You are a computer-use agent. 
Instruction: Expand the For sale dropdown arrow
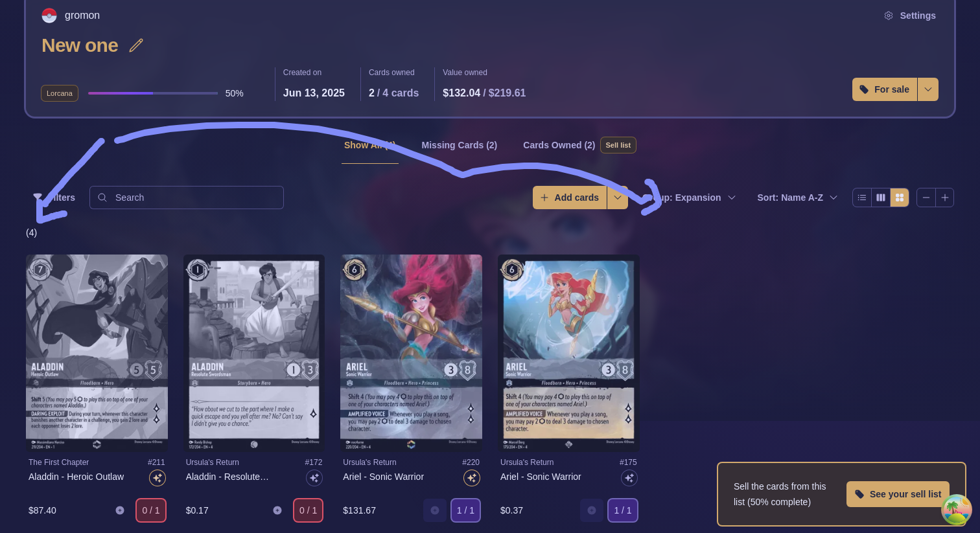(928, 89)
